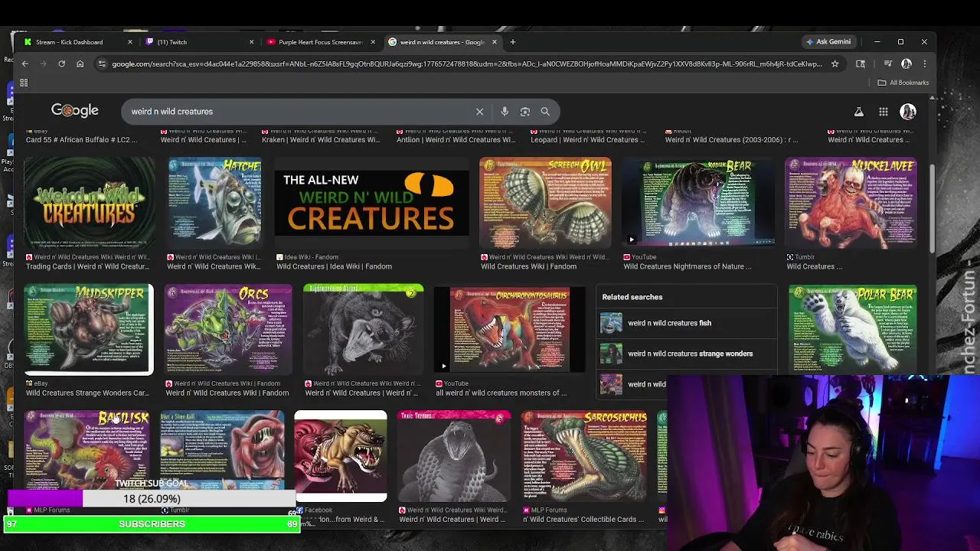The image size is (980, 551).
Task: Bookmark this page with the star
Action: pos(835,64)
